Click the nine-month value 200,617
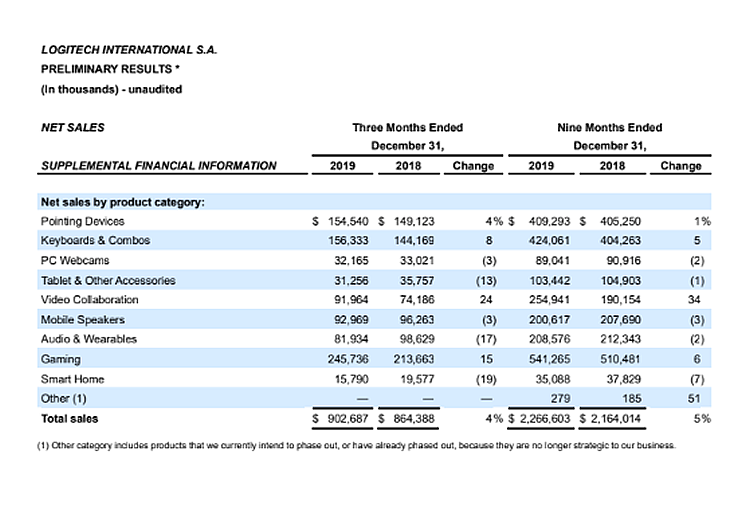The image size is (750, 510). coord(550,320)
